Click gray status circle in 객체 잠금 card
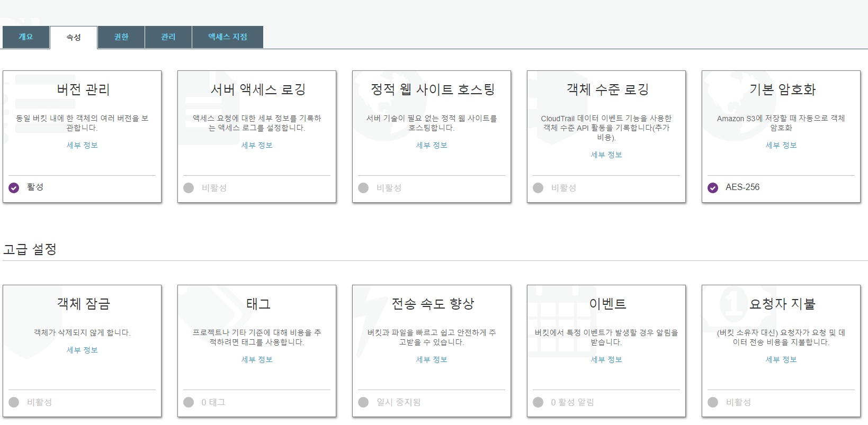 click(x=14, y=402)
